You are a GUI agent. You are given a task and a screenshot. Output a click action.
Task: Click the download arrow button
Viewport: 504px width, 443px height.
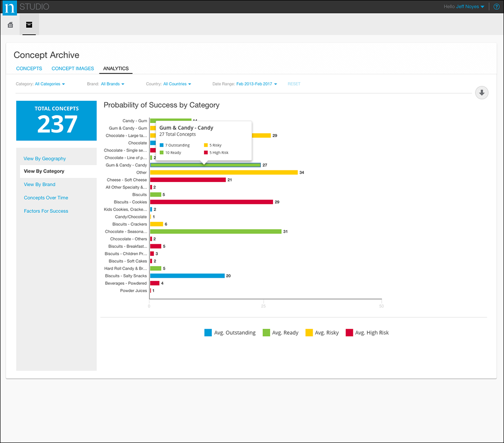pos(482,93)
